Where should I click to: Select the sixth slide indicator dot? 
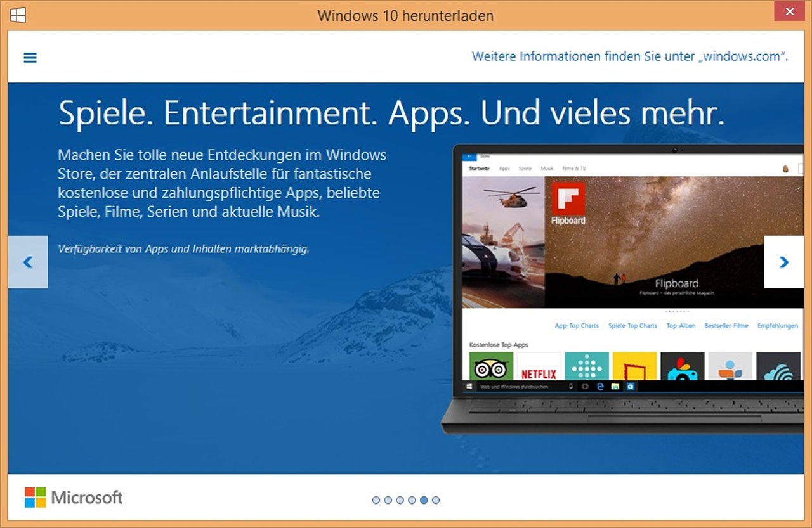(436, 500)
